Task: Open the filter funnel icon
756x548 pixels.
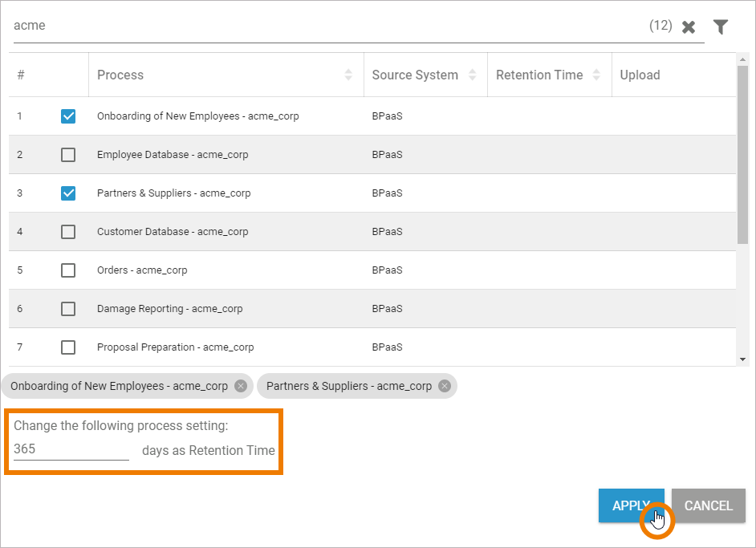Action: (721, 27)
